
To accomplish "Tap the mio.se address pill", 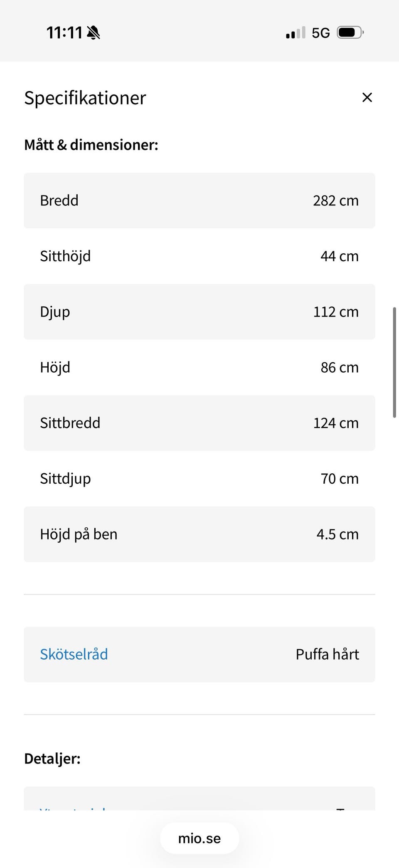I will point(199,838).
